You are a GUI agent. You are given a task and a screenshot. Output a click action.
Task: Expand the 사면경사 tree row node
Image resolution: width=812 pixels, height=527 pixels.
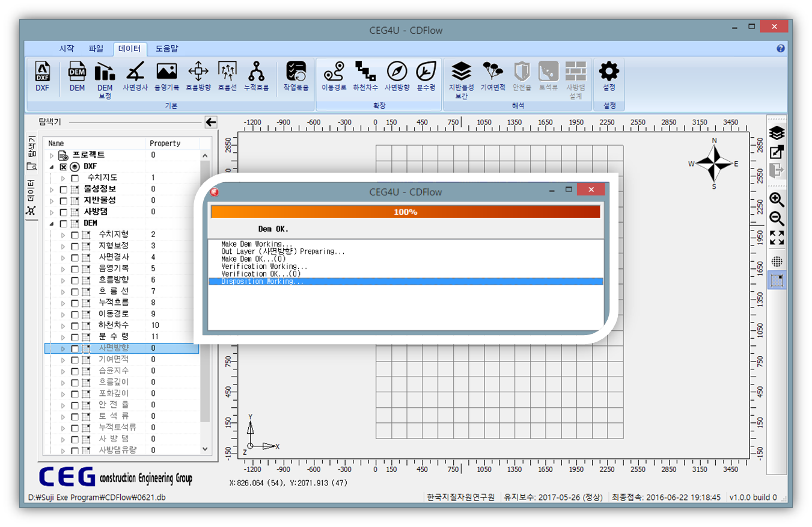coord(63,257)
